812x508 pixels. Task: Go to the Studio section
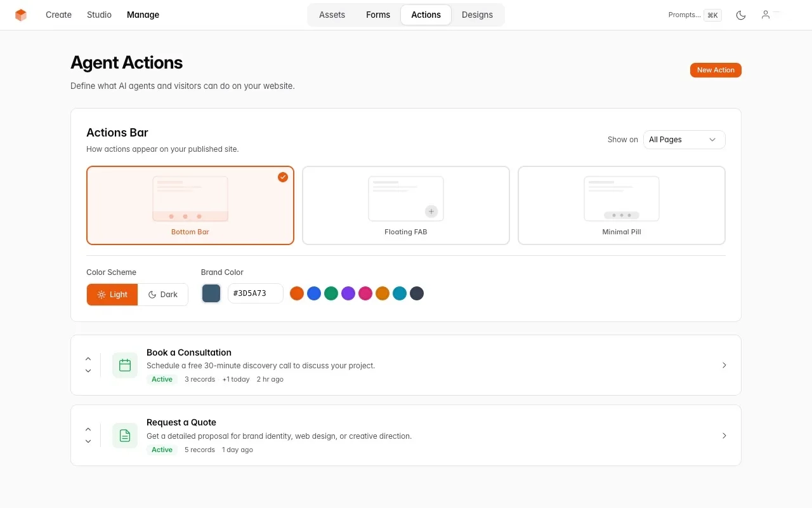[99, 15]
